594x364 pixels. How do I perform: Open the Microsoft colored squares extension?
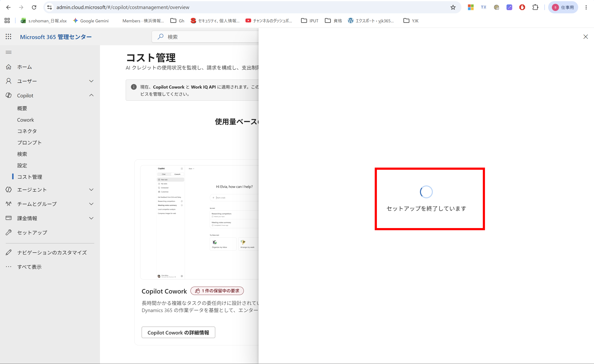tap(471, 7)
